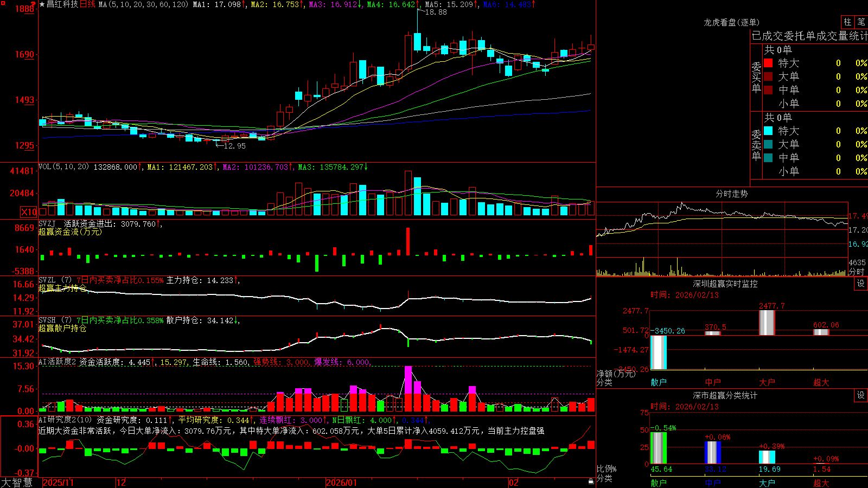Click the blue 中户 ratio bar +0.06%

713,452
